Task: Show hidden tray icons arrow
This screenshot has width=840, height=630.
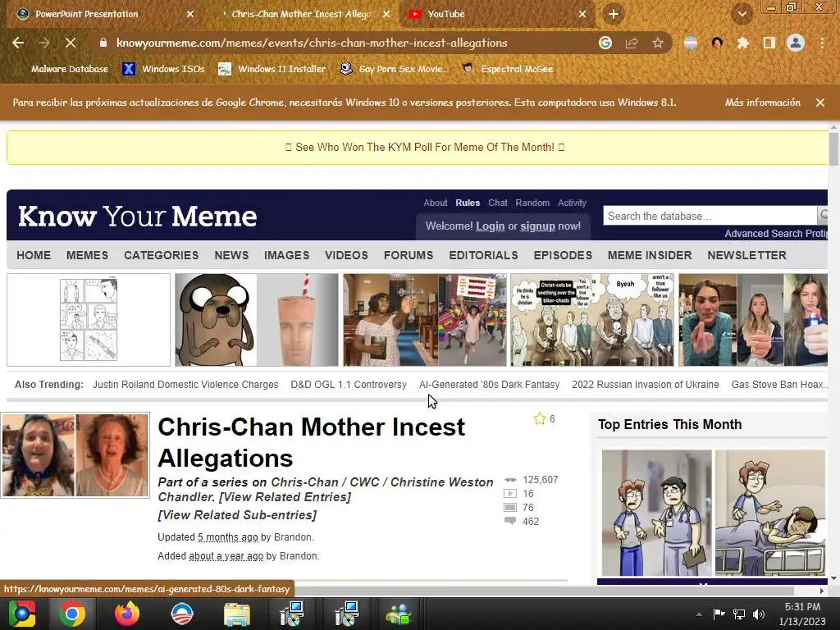Action: click(699, 614)
